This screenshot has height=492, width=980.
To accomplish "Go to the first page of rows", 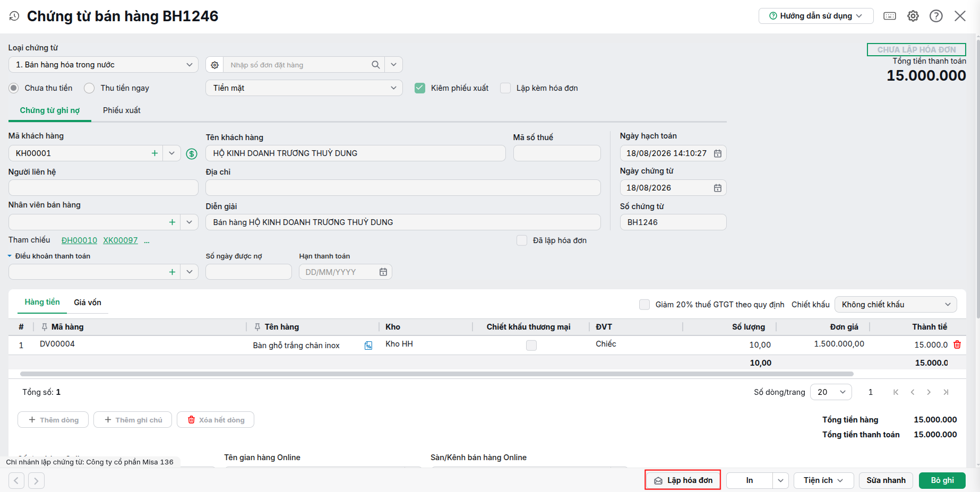I will click(x=896, y=392).
